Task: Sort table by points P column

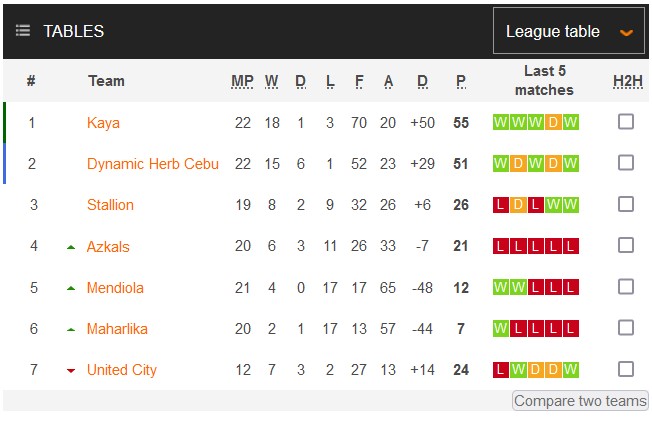Action: click(x=461, y=81)
